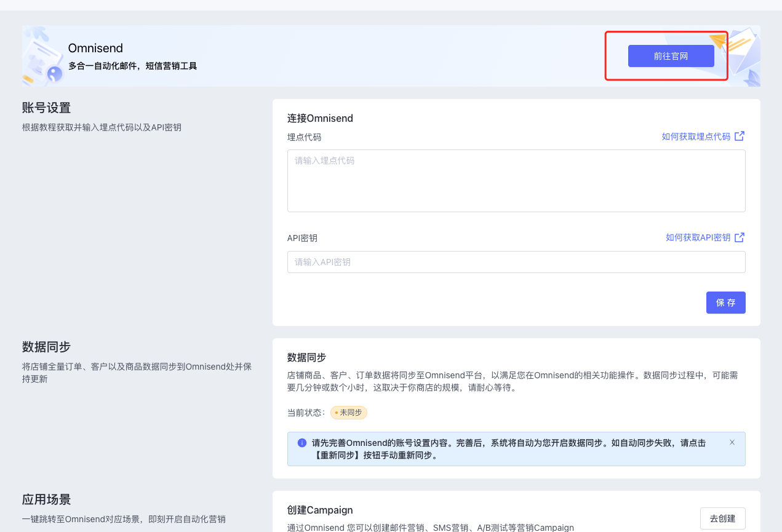This screenshot has height=532, width=782.
Task: Open the 如何获取埋点代码 help link
Action: pyautogui.click(x=696, y=137)
